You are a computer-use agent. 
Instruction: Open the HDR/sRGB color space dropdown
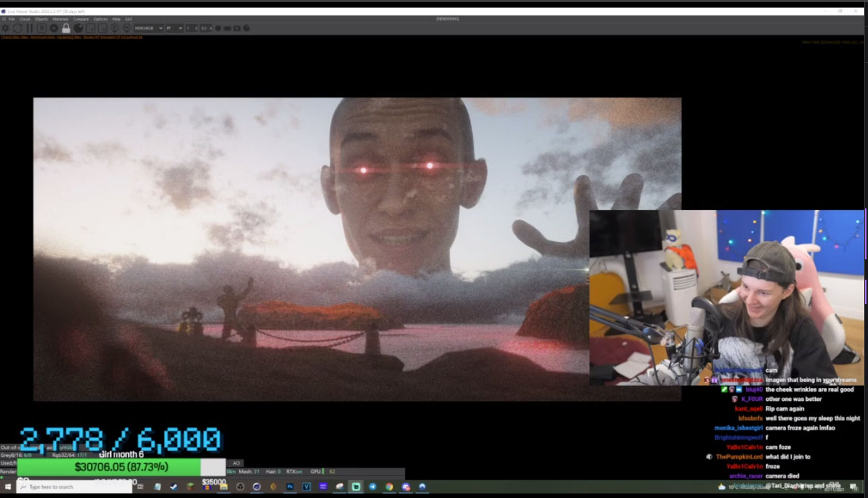point(149,28)
